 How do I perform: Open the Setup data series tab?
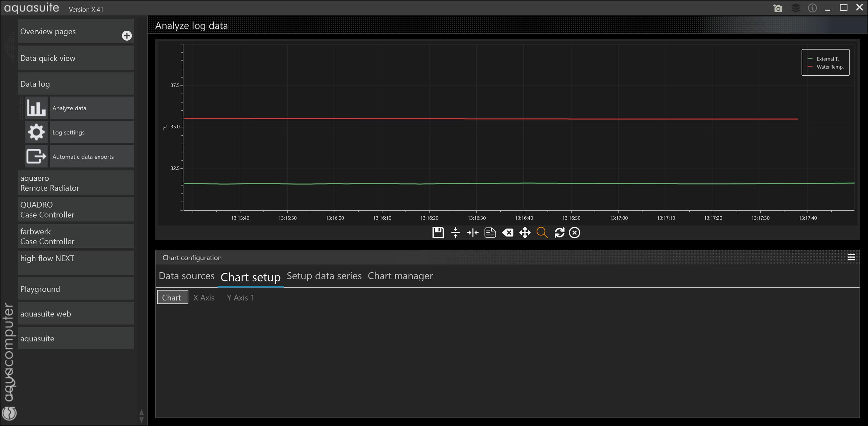[324, 276]
